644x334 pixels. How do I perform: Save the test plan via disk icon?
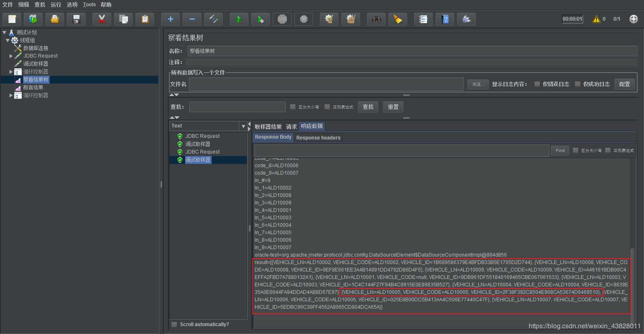[x=76, y=19]
